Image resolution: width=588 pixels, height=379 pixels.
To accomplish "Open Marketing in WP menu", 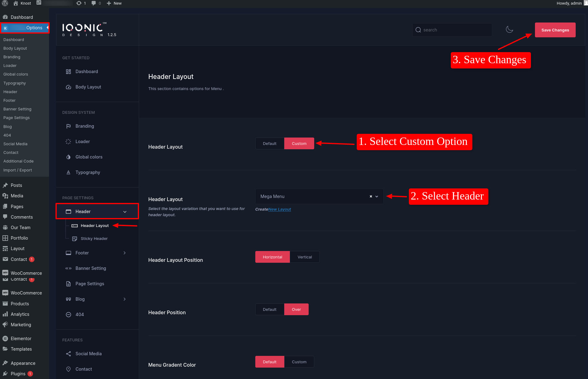I will (x=21, y=325).
